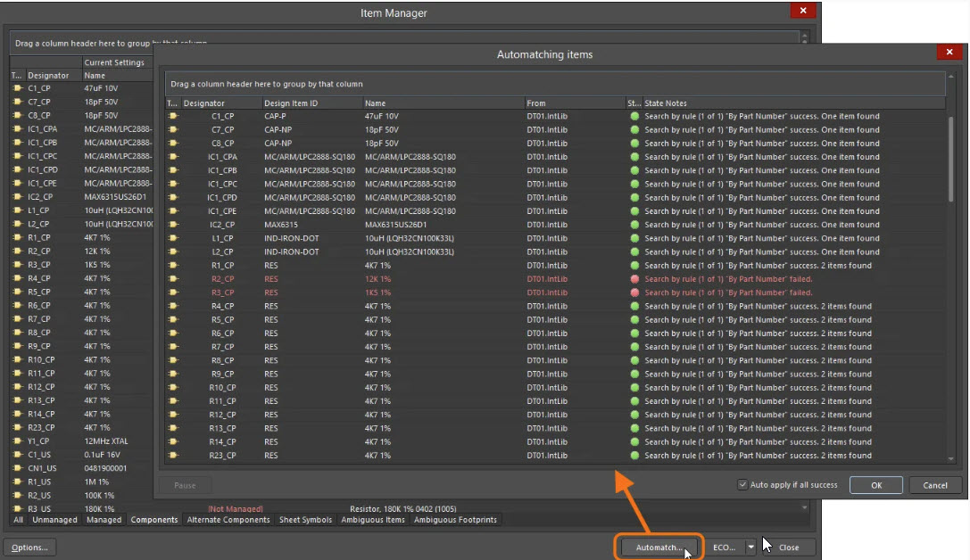Image resolution: width=970 pixels, height=560 pixels.
Task: Click green status icon for IC2_CP row
Action: pyautogui.click(x=634, y=225)
